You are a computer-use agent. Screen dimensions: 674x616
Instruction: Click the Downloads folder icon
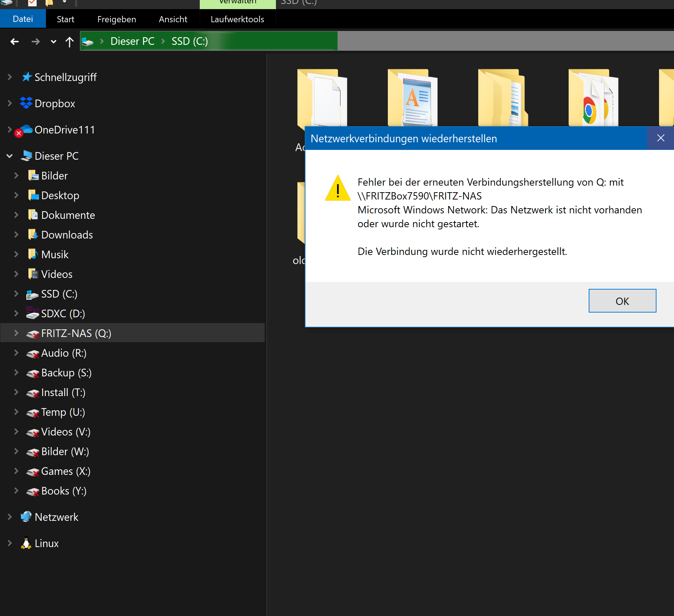(x=33, y=235)
